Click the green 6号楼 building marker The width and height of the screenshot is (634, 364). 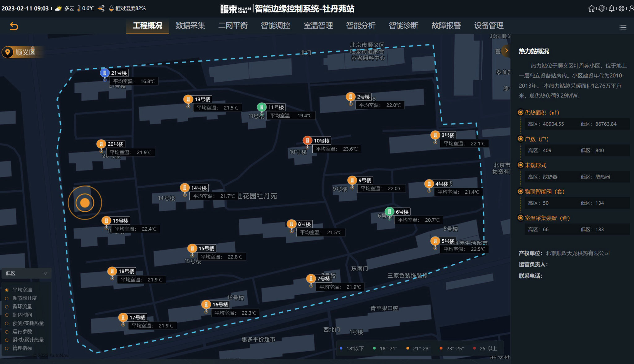(x=389, y=212)
